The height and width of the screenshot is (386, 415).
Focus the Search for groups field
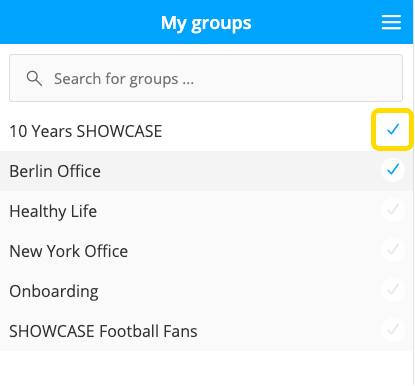(206, 78)
